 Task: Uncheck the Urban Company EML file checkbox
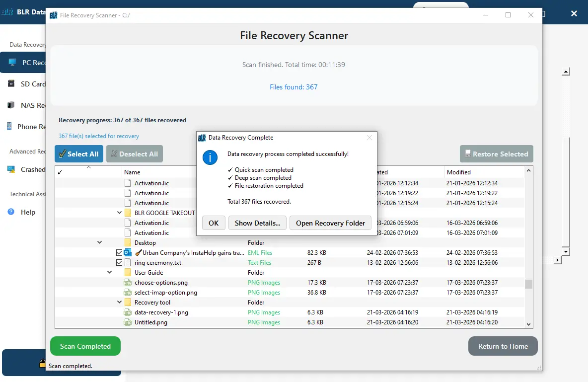point(119,253)
